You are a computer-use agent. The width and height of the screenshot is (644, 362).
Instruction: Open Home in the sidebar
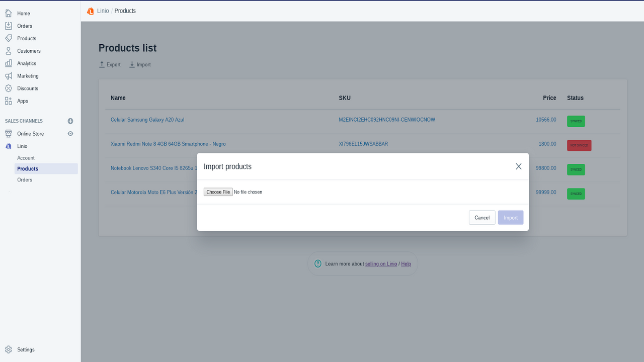[24, 14]
